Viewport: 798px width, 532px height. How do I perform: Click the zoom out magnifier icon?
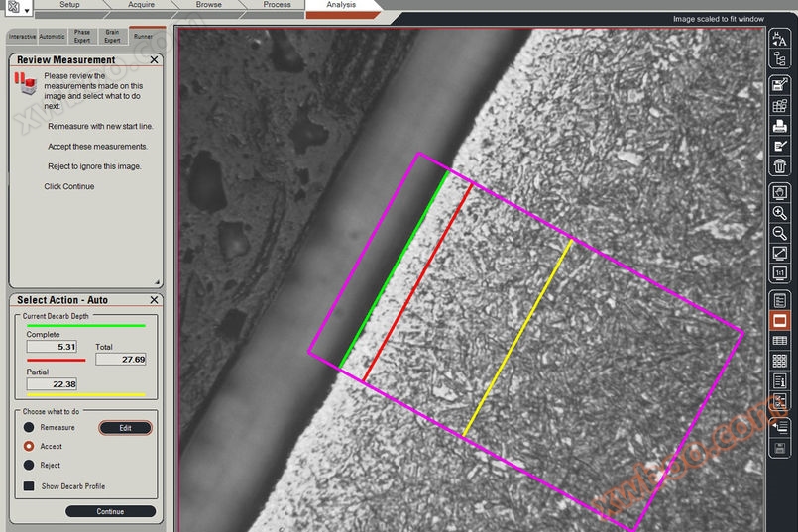click(x=780, y=232)
